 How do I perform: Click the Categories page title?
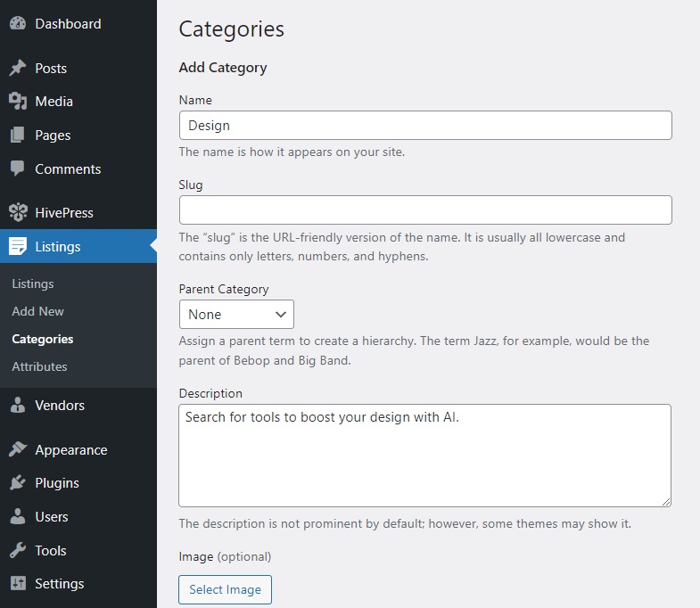(231, 29)
